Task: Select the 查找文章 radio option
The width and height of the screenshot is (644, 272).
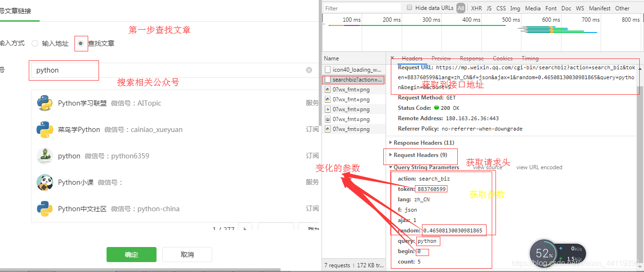Action: coord(81,43)
